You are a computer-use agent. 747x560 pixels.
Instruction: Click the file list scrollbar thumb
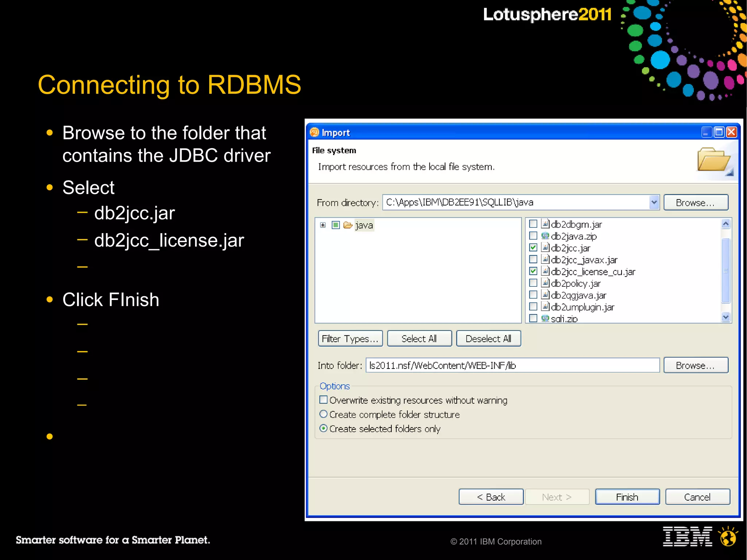tap(725, 270)
